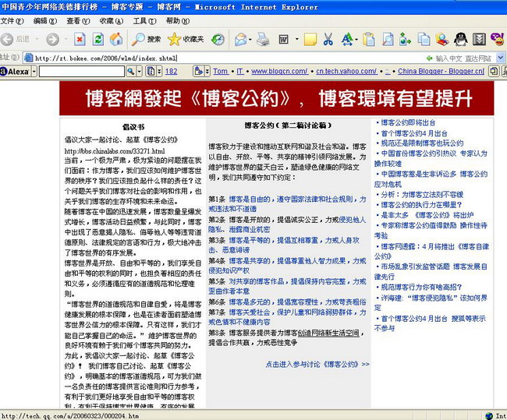Launch the QQ penguin icon
The image size is (507, 420).
coord(461,39)
